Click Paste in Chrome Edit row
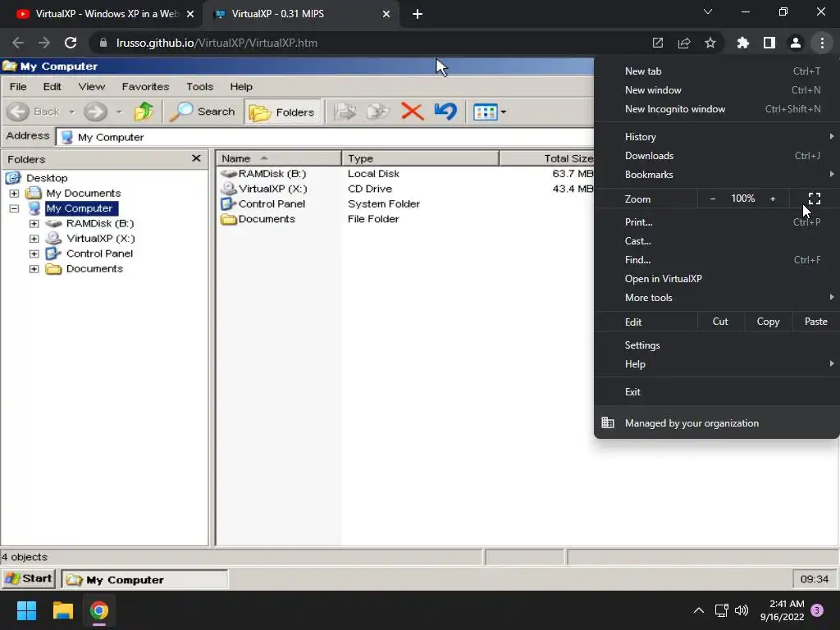Viewport: 840px width, 630px height. (816, 322)
